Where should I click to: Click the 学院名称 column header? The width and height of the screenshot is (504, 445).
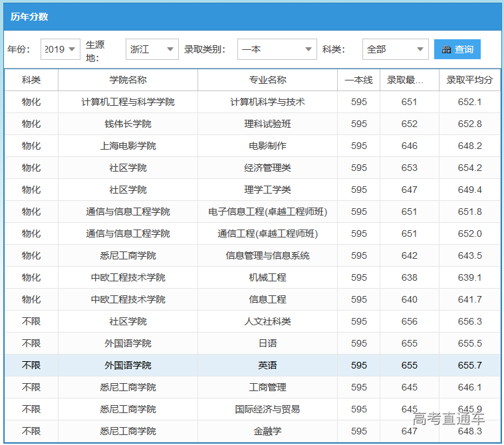point(128,80)
